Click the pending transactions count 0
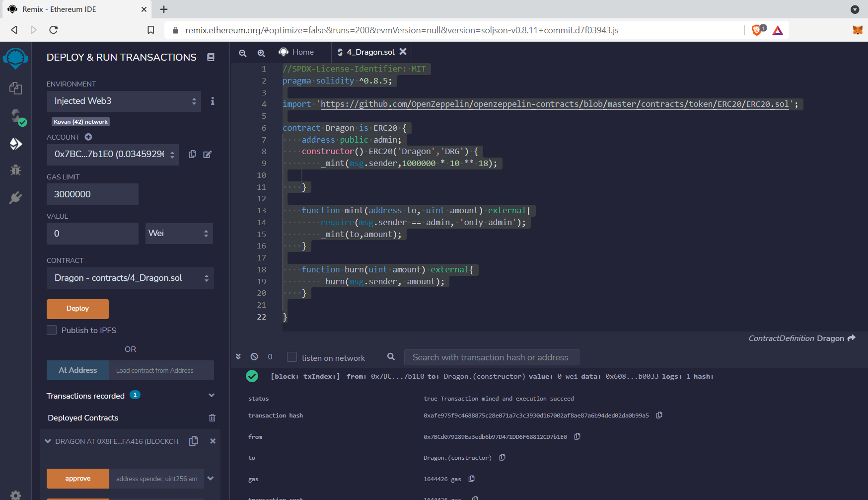Viewport: 868px width, 500px height. tap(270, 357)
